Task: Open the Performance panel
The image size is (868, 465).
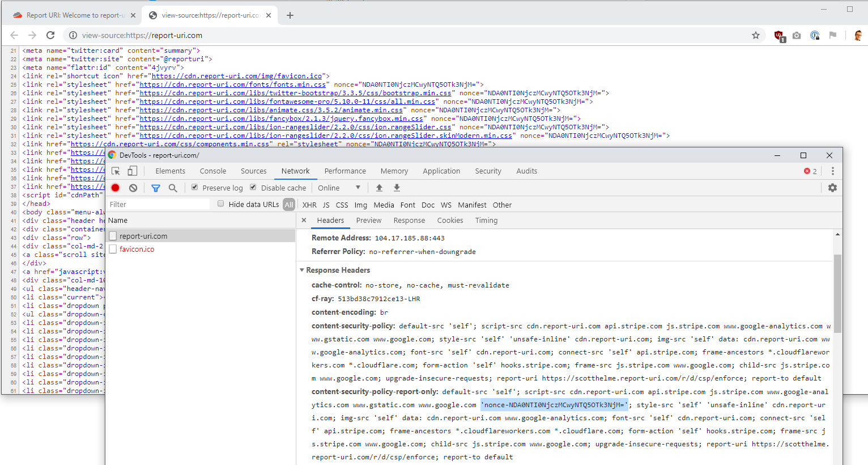Action: pyautogui.click(x=346, y=171)
